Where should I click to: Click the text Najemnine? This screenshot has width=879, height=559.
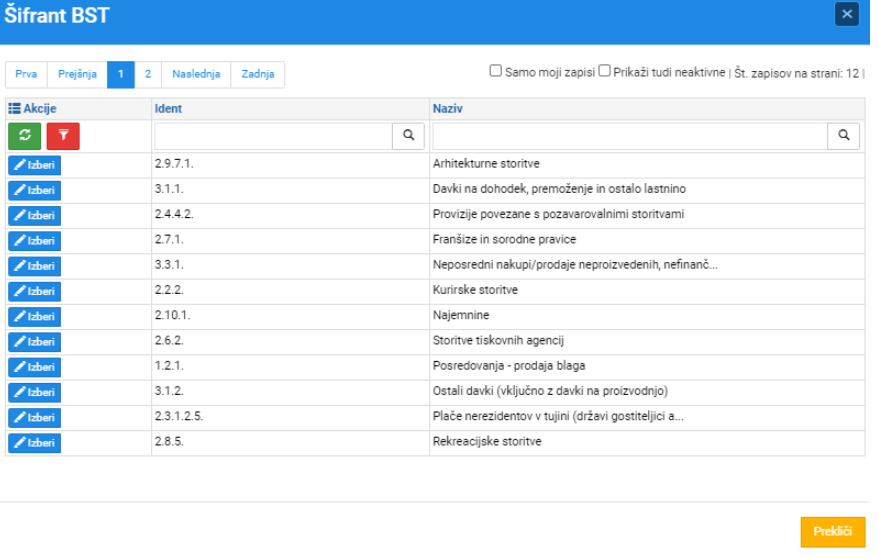point(461,315)
